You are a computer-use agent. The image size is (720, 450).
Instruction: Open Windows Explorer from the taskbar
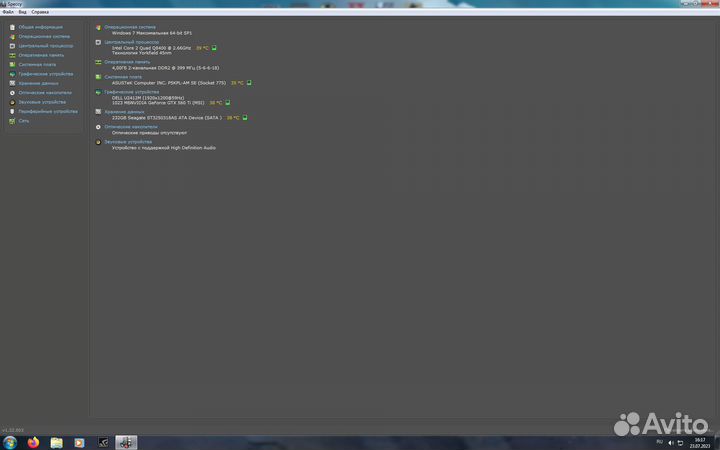coord(56,443)
